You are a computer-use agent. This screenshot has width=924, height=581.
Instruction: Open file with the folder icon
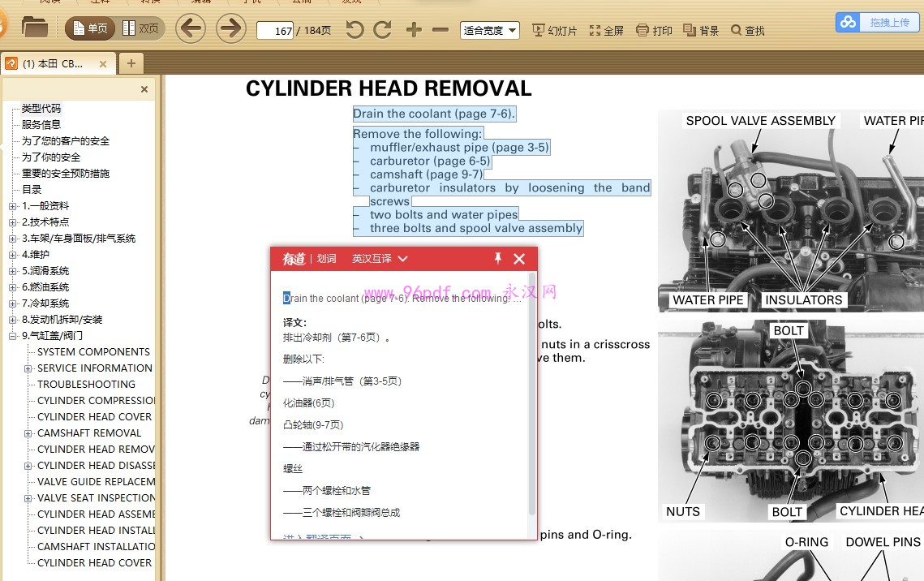pos(34,27)
